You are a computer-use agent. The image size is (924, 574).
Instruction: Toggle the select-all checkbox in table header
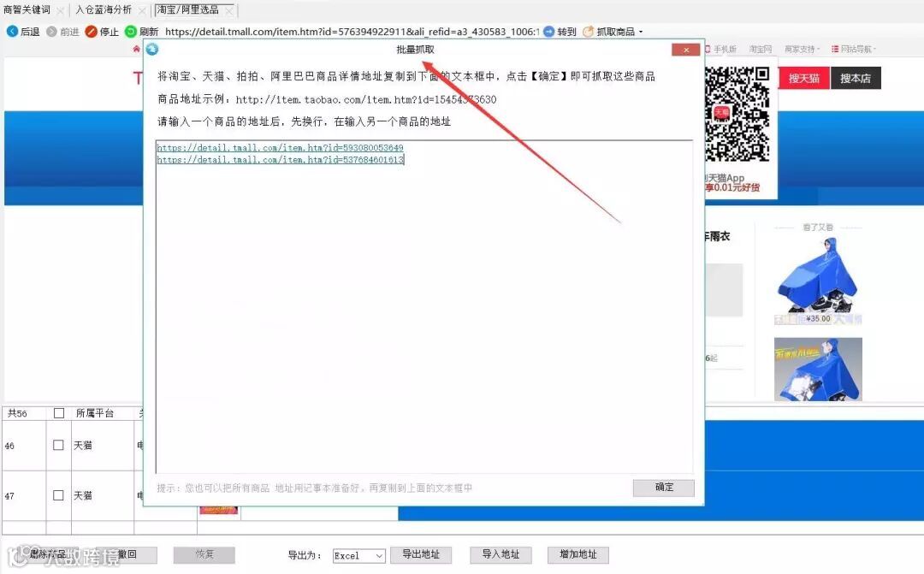(x=59, y=413)
